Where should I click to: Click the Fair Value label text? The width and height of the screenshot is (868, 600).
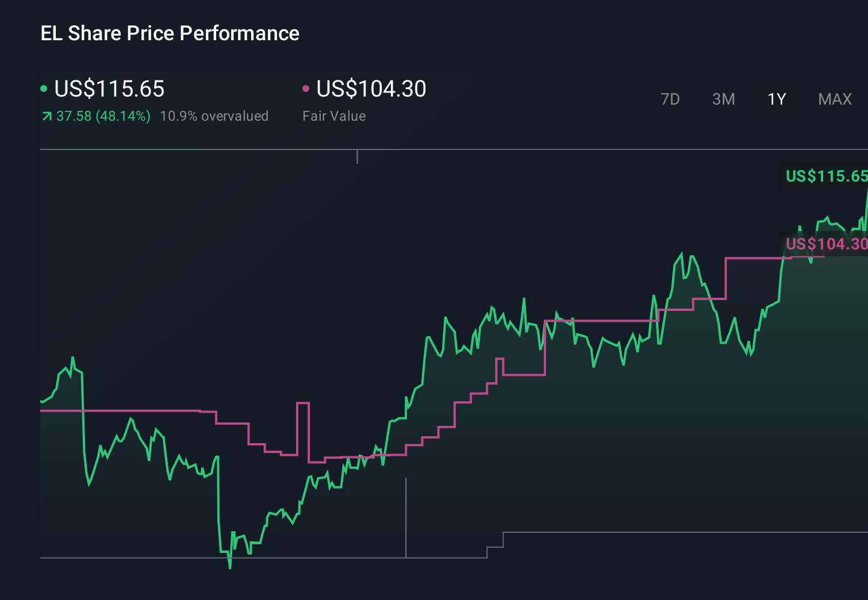click(334, 116)
